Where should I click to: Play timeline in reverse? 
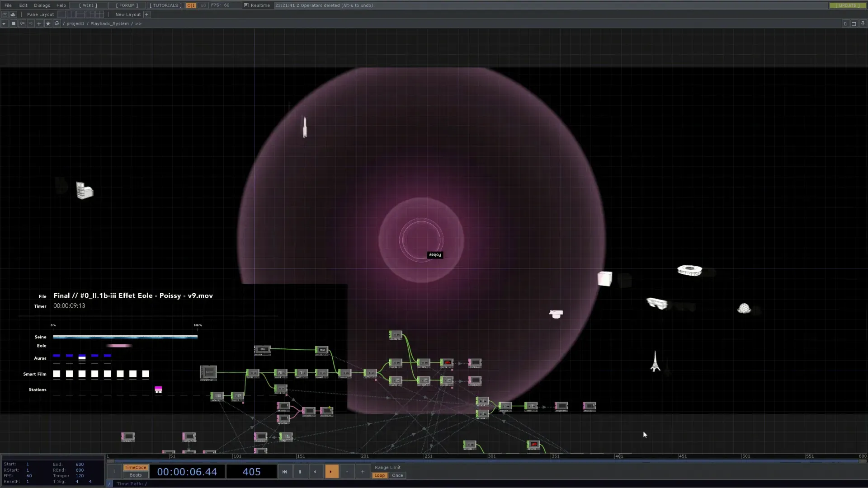point(315,472)
